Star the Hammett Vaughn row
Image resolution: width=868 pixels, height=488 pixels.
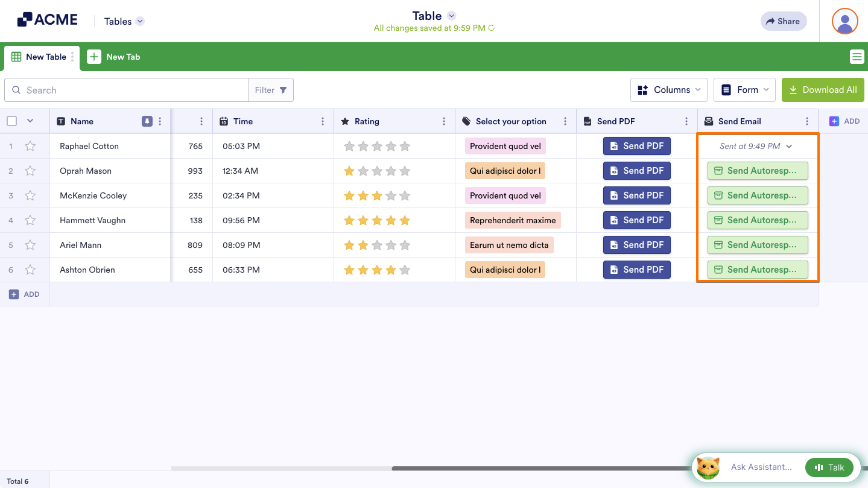point(30,220)
